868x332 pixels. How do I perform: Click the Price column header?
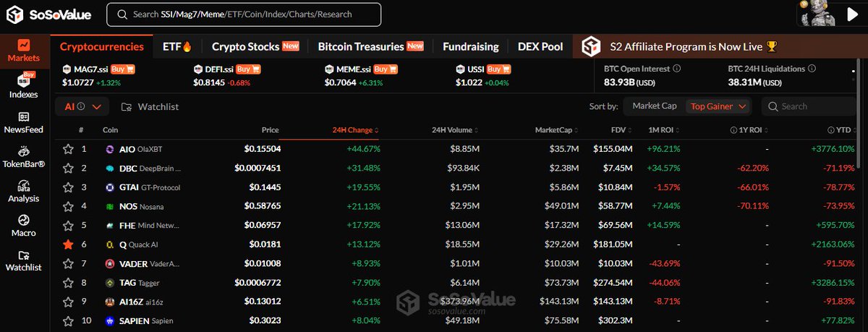(x=271, y=130)
